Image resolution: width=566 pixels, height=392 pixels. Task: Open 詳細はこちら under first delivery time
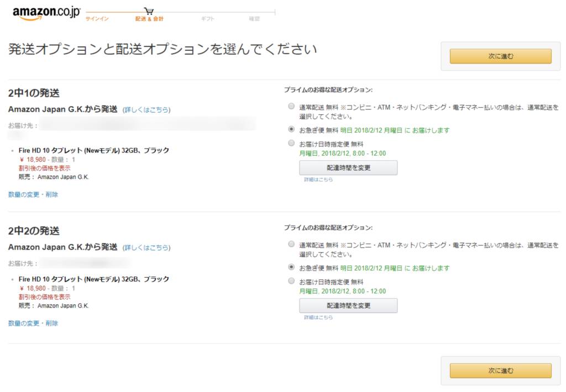pyautogui.click(x=318, y=179)
